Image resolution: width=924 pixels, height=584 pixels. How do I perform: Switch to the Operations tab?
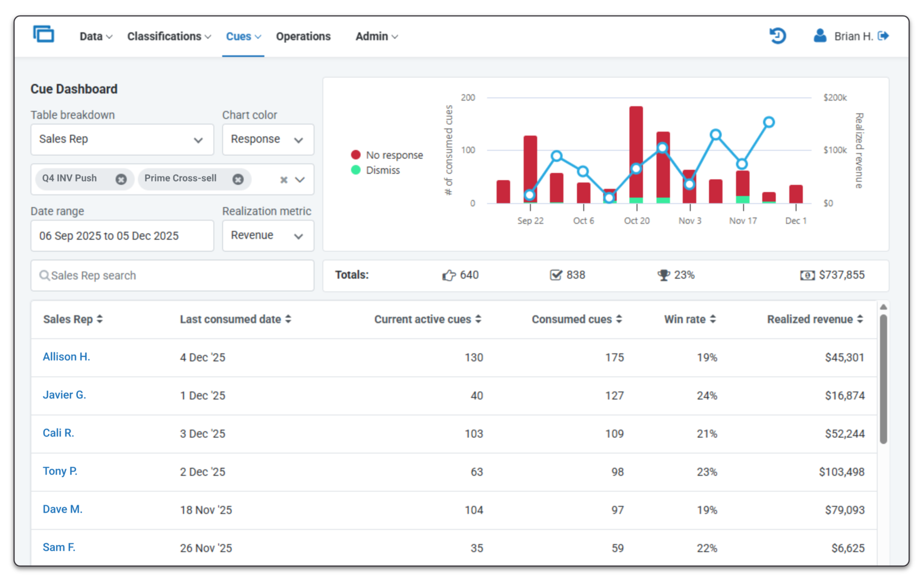click(303, 36)
